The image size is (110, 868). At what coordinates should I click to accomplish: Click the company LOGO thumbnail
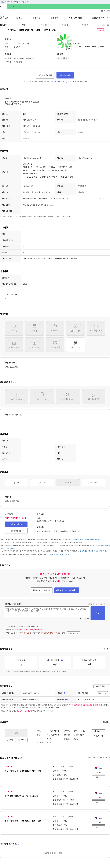tap(16, 733)
